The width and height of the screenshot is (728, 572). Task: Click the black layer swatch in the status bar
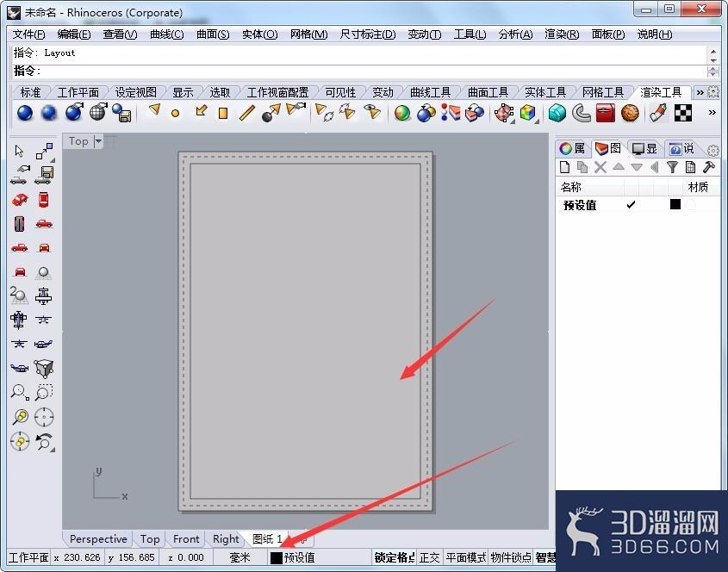click(277, 557)
